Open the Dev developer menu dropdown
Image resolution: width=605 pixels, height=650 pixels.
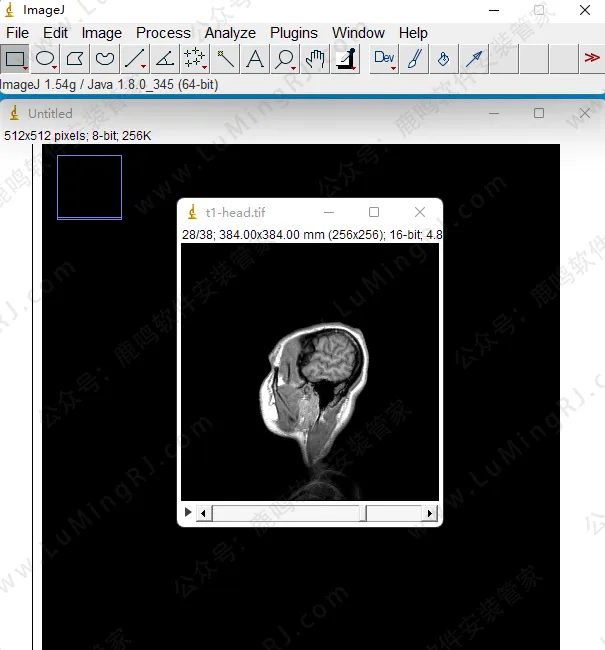[384, 59]
